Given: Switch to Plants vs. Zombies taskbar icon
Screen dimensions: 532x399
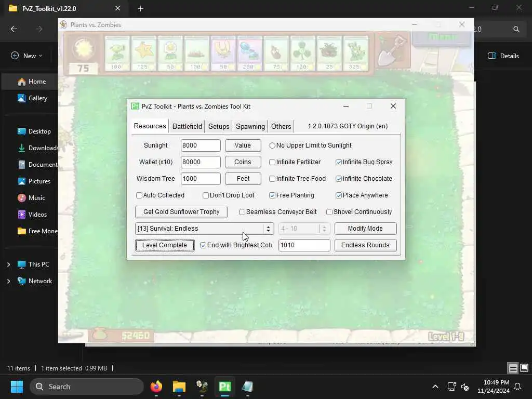Looking at the screenshot, I should coord(202,387).
